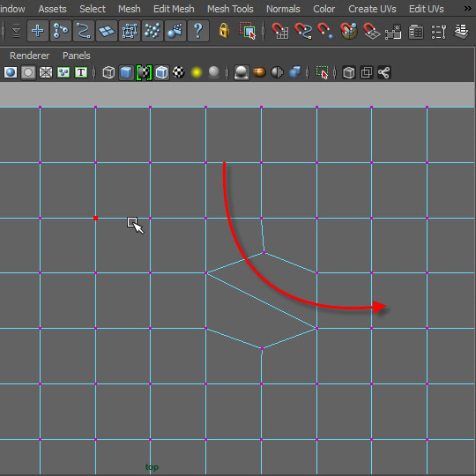
Task: Toggle smooth shade all blue cube
Action: (126, 72)
